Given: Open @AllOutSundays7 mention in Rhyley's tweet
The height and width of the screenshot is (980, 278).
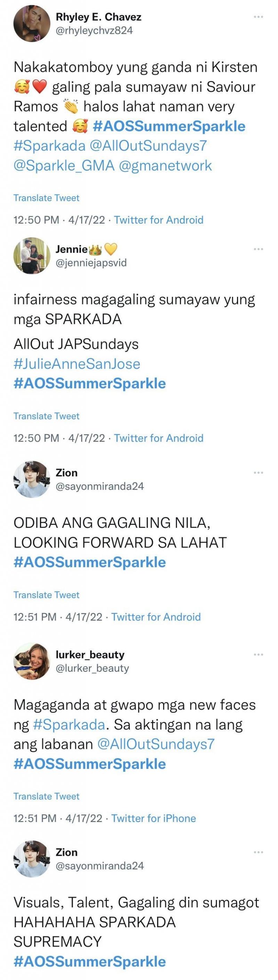Looking at the screenshot, I should point(148,146).
